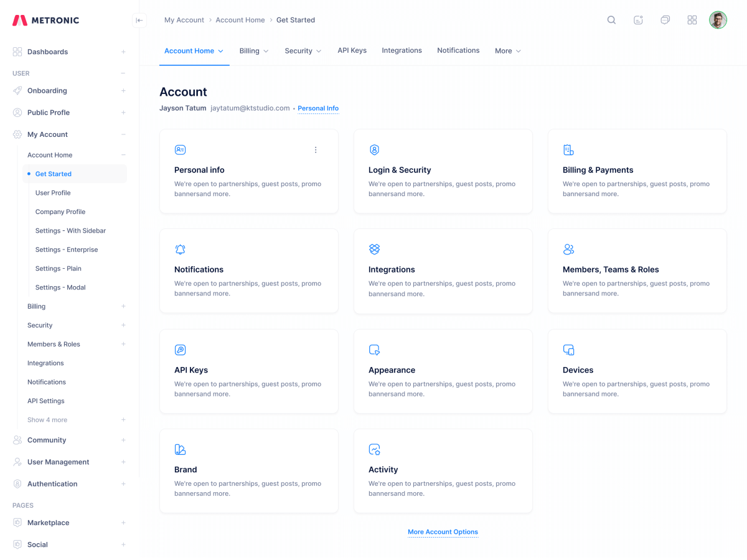Click the sidebar collapse arrow button

[x=139, y=21]
